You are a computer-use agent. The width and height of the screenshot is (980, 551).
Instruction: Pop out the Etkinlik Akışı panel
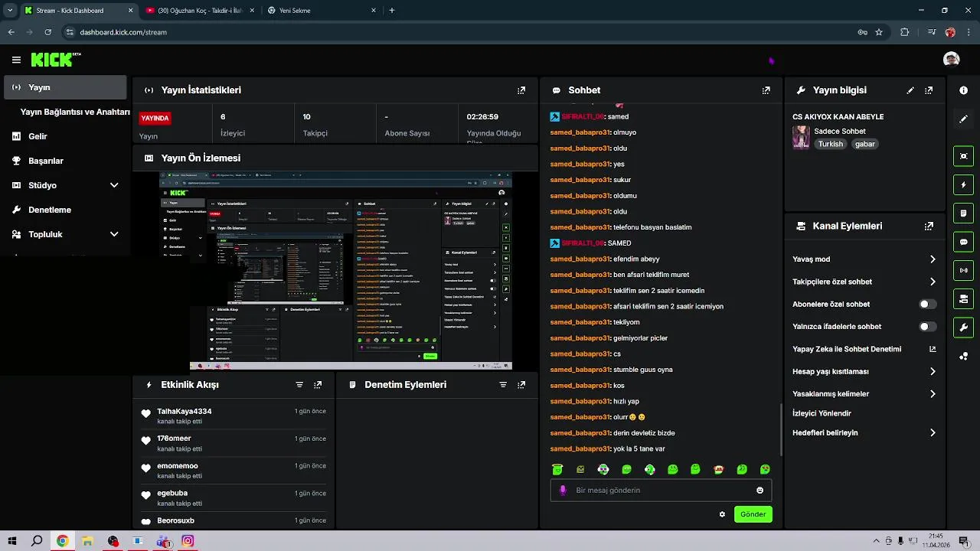coord(318,385)
